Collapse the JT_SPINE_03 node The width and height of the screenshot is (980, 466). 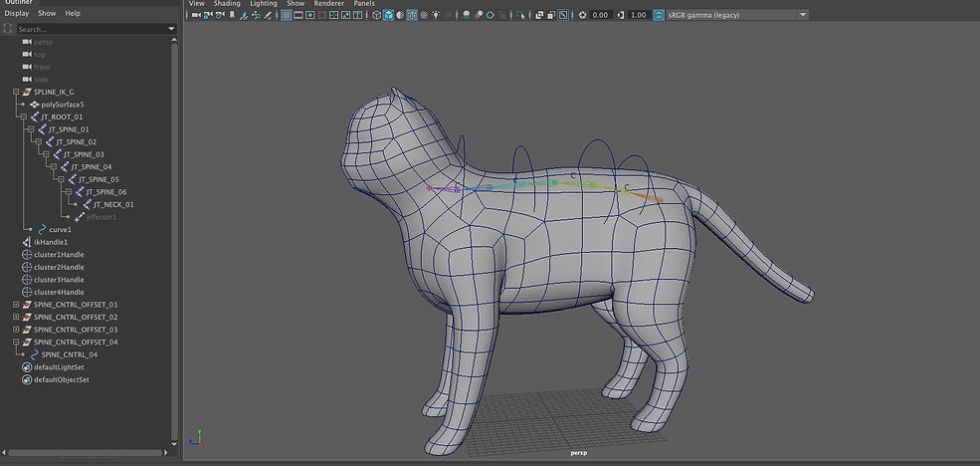click(46, 154)
